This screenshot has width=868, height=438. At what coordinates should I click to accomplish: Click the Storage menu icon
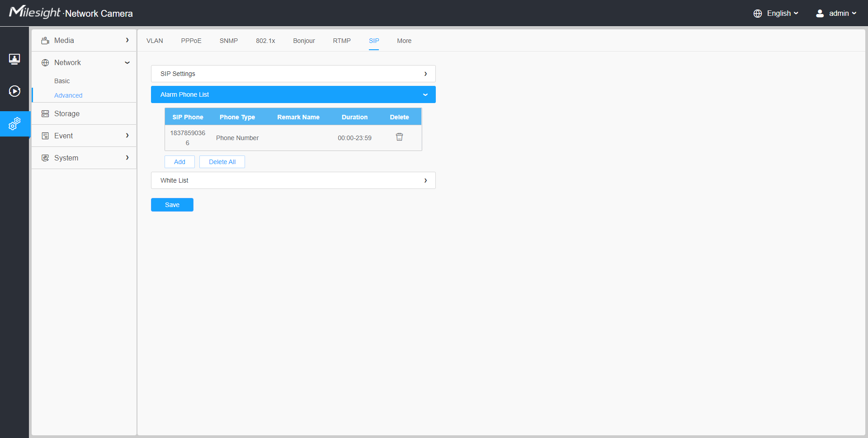45,114
